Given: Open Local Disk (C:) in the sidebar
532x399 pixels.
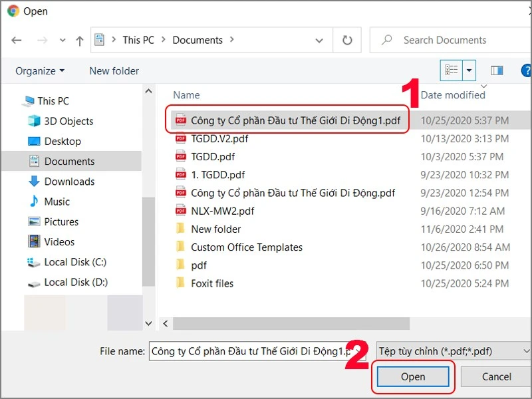Looking at the screenshot, I should tap(75, 262).
